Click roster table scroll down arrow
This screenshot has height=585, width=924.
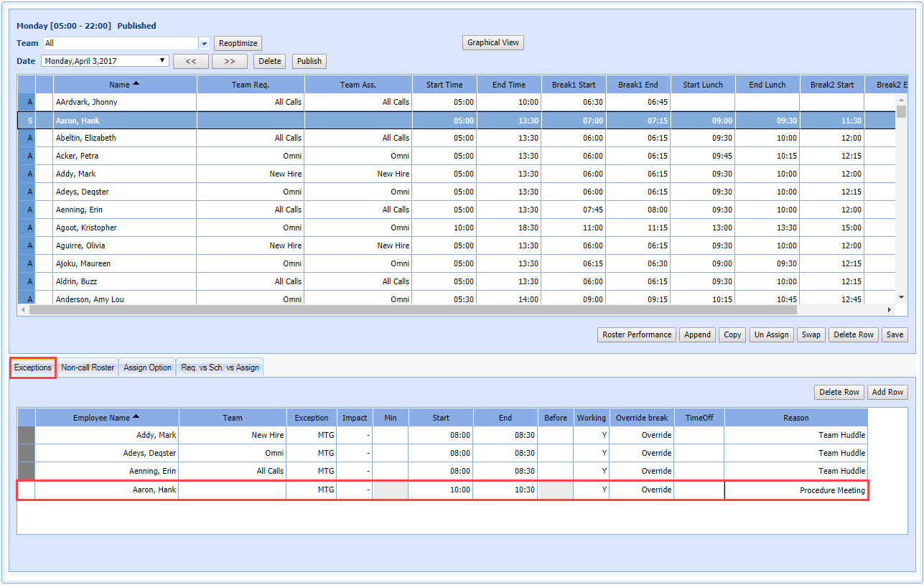coord(901,296)
